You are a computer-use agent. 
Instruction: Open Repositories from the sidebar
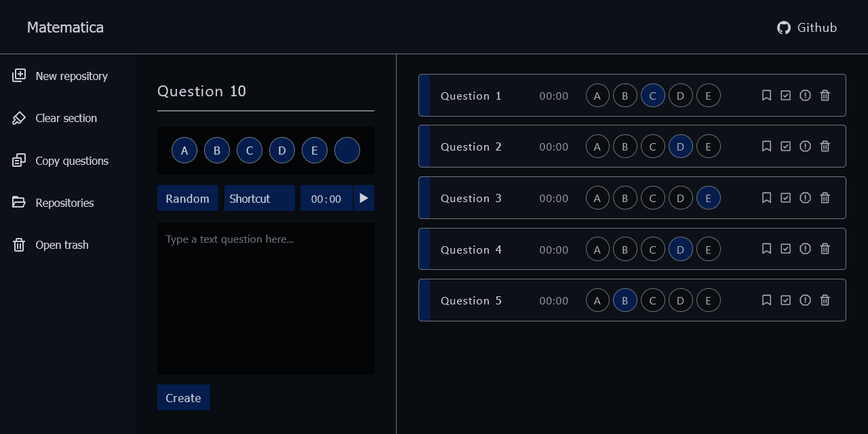click(18, 202)
